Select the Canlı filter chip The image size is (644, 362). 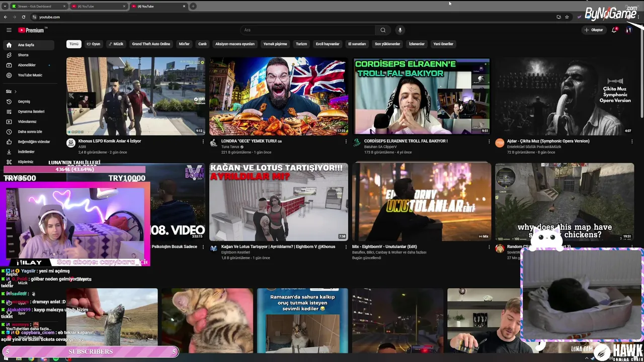202,44
